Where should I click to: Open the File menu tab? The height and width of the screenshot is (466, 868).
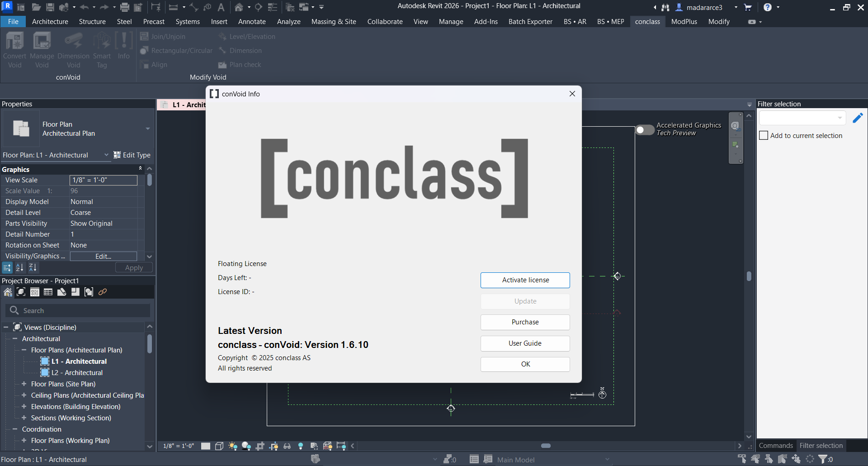click(x=13, y=22)
